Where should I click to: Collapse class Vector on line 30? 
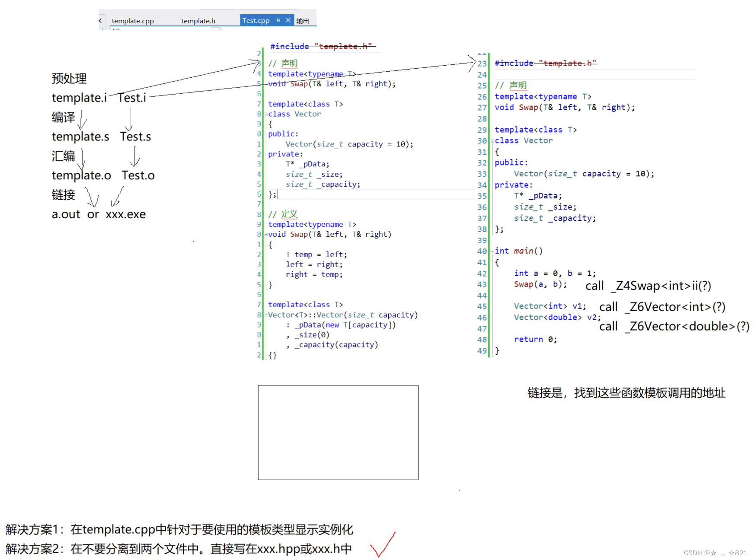pos(492,141)
